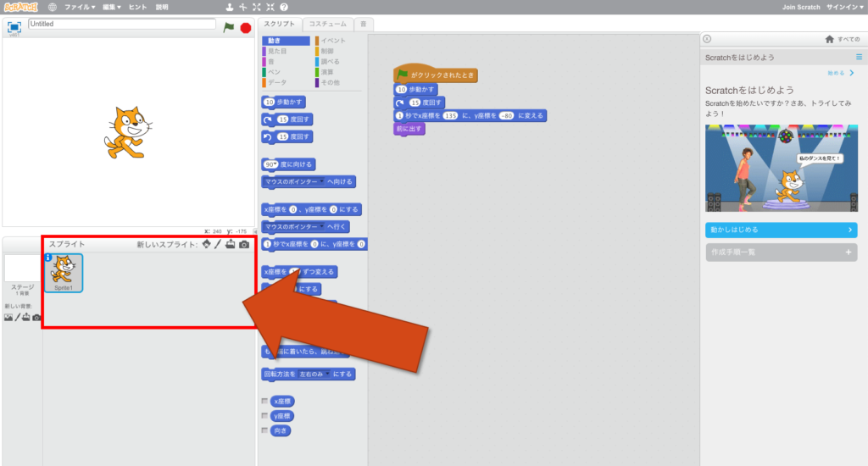Image resolution: width=868 pixels, height=466 pixels.
Task: Check the 向き reporter checkbox
Action: click(265, 431)
